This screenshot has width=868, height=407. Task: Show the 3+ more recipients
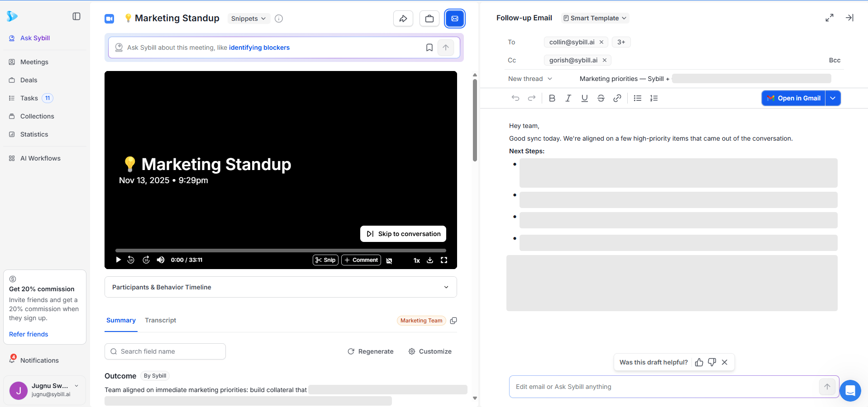tap(621, 42)
